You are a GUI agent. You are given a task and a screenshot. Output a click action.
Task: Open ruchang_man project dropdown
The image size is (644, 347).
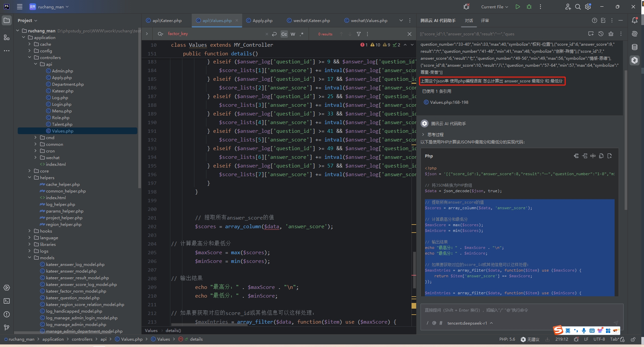tap(49, 7)
